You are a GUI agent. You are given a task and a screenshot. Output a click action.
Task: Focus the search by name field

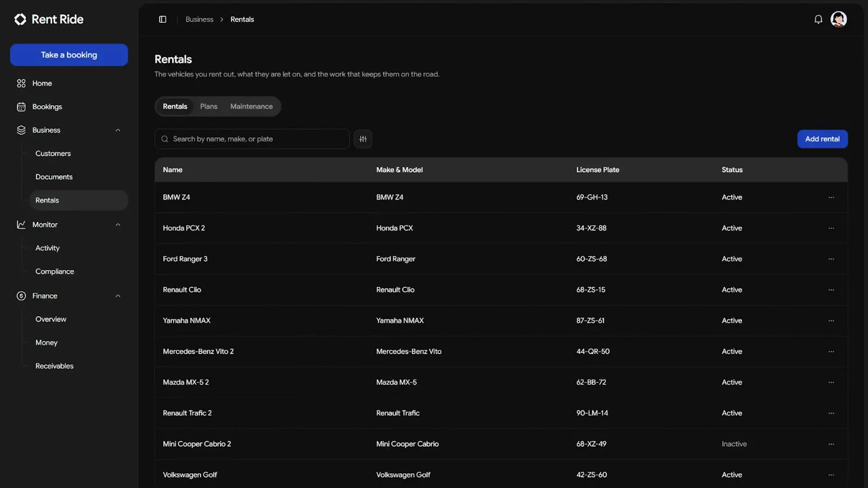(x=252, y=139)
